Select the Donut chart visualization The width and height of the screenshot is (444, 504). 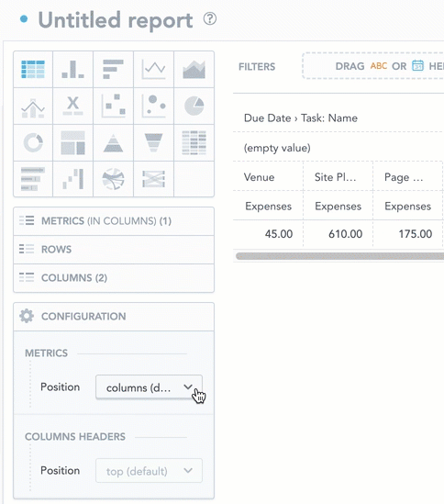pyautogui.click(x=33, y=142)
